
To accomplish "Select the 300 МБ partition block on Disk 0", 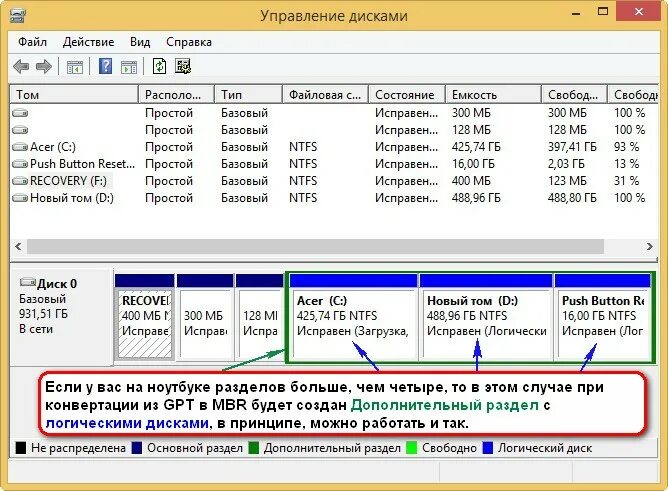I will (204, 317).
